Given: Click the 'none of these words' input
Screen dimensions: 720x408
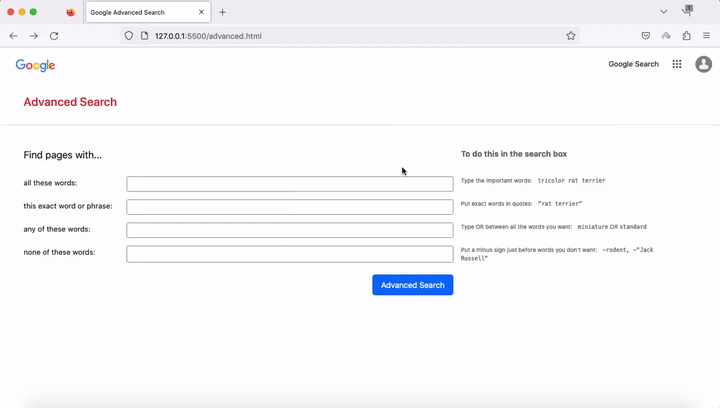Looking at the screenshot, I should (290, 254).
